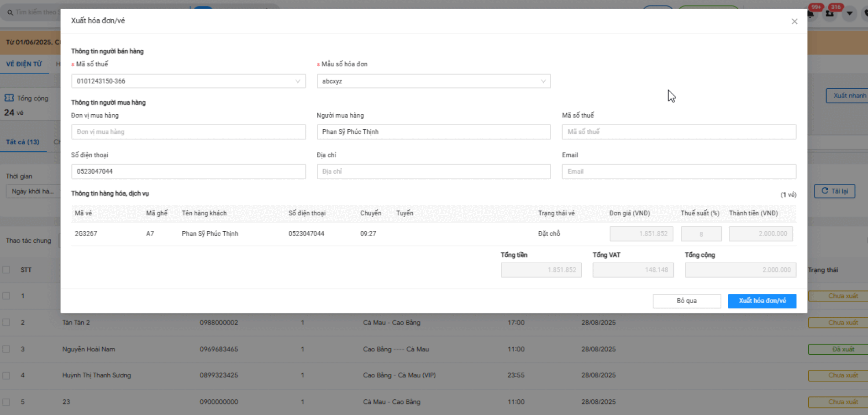Focus the Đơn vị mua hàng field
The width and height of the screenshot is (868, 415).
188,132
